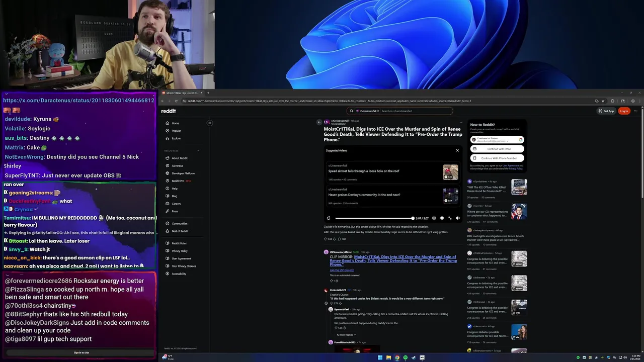This screenshot has width=644, height=362.
Task: Open suggested video about Speed falling through roof
Action: click(x=393, y=172)
